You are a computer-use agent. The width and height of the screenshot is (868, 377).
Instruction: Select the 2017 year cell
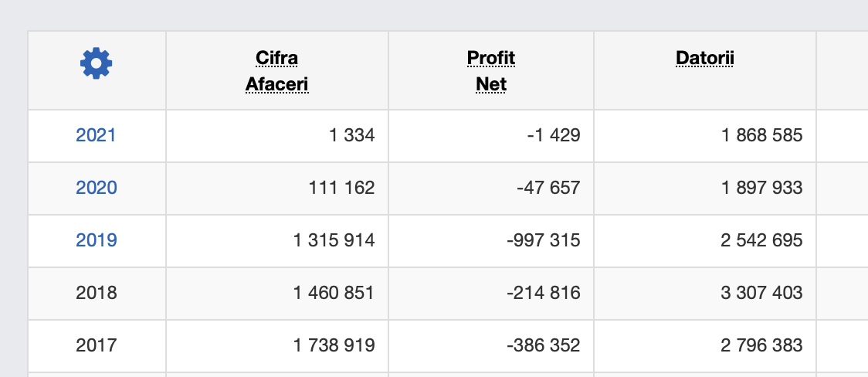97,345
